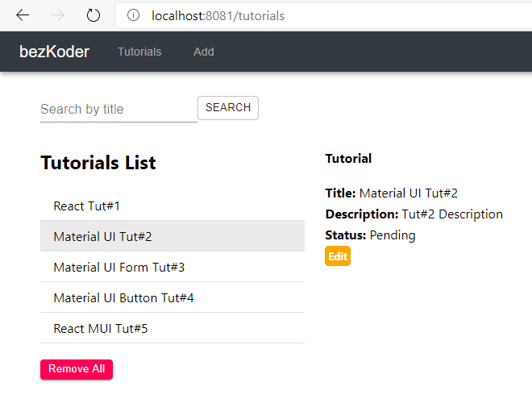The height and width of the screenshot is (403, 532).
Task: Select Material UI Tut#2 in the list
Action: point(172,236)
